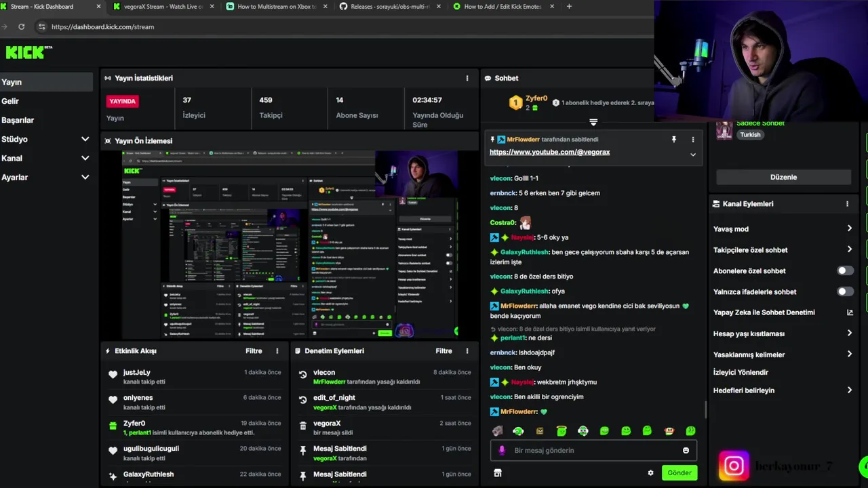This screenshot has height=488, width=868.
Task: Open Yasaklanmış kelimeler options arrow
Action: 850,354
